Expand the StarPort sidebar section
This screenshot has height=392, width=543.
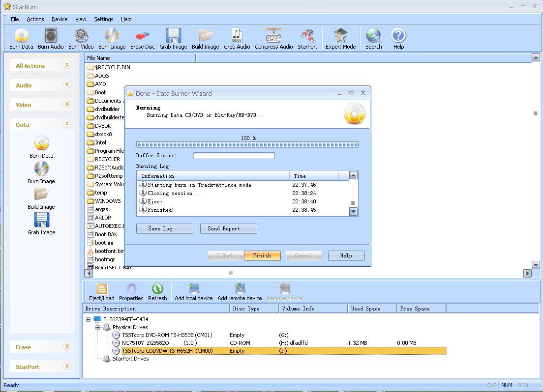click(67, 366)
